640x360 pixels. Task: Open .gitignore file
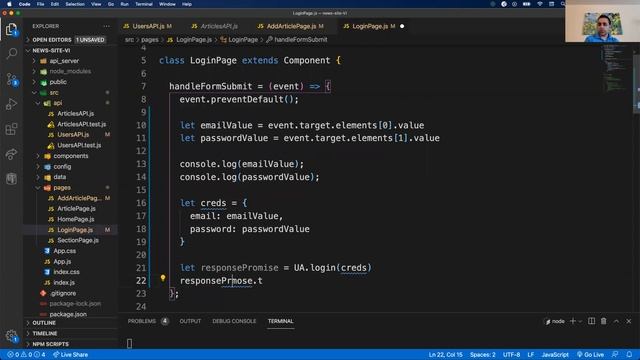tap(62, 293)
